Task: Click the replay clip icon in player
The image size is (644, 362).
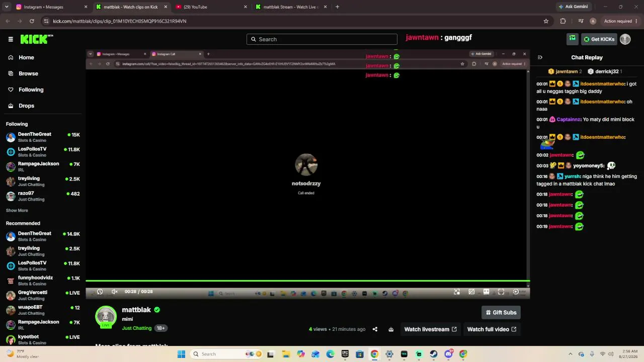Action: [100, 292]
